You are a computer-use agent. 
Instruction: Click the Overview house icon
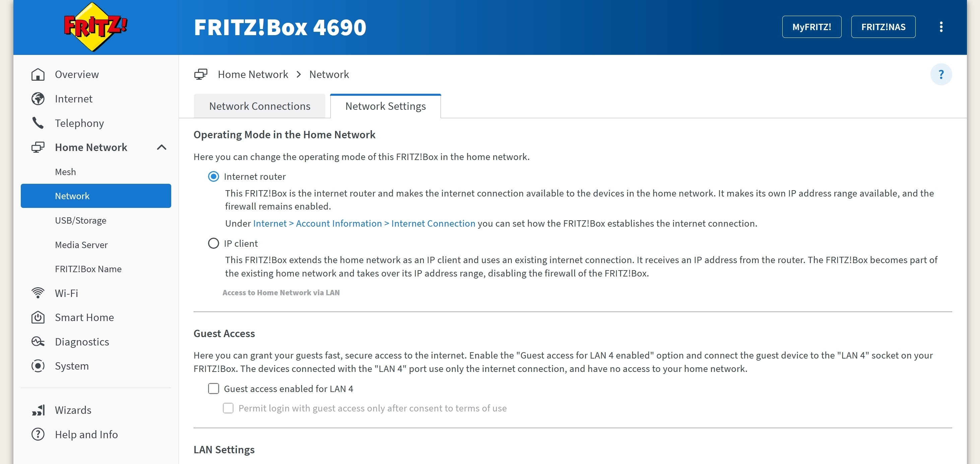pos(38,74)
